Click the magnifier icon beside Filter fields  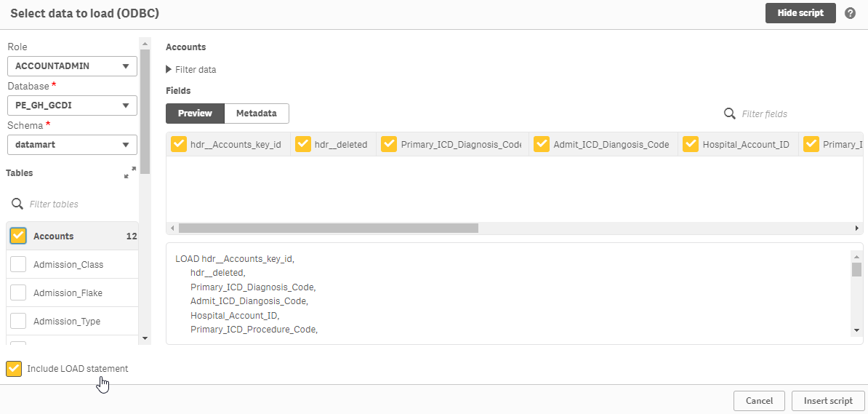(x=730, y=114)
